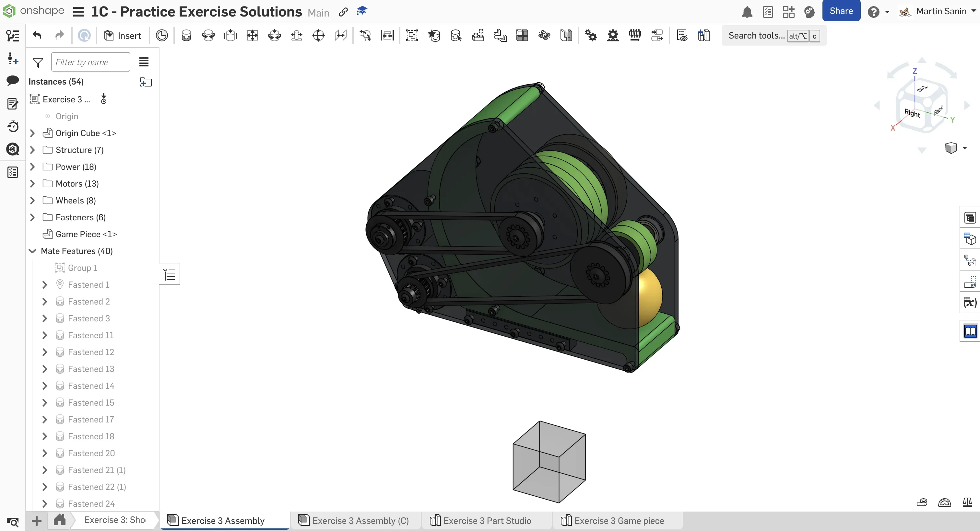The image size is (980, 531).
Task: Click the notifications bell icon
Action: tap(747, 12)
